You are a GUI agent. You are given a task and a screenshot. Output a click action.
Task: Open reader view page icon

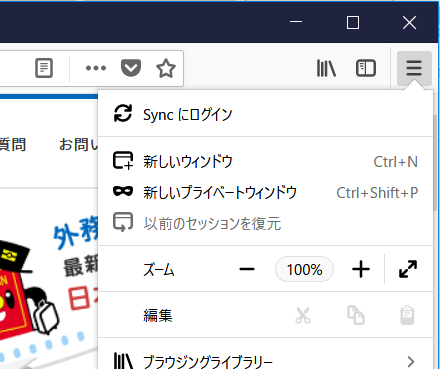click(44, 68)
